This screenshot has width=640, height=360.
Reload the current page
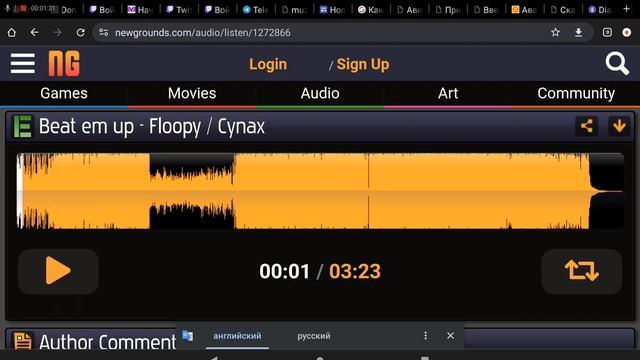(80, 33)
